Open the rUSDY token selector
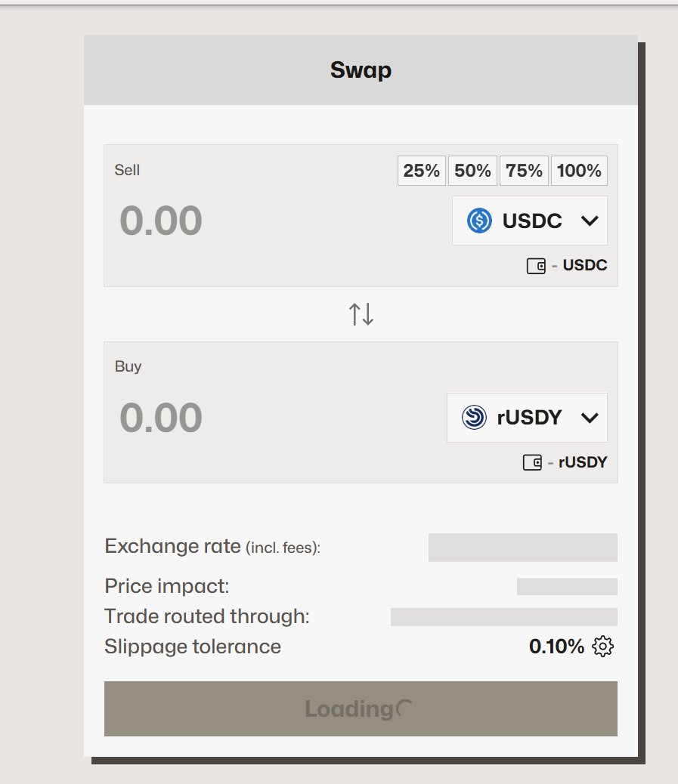Screen dimensions: 678x784 coord(527,417)
